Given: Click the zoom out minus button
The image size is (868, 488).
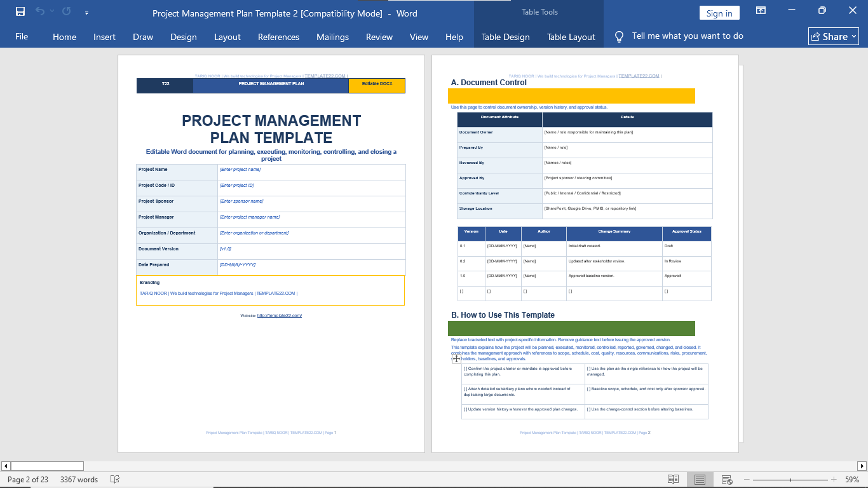Looking at the screenshot, I should pyautogui.click(x=747, y=480).
